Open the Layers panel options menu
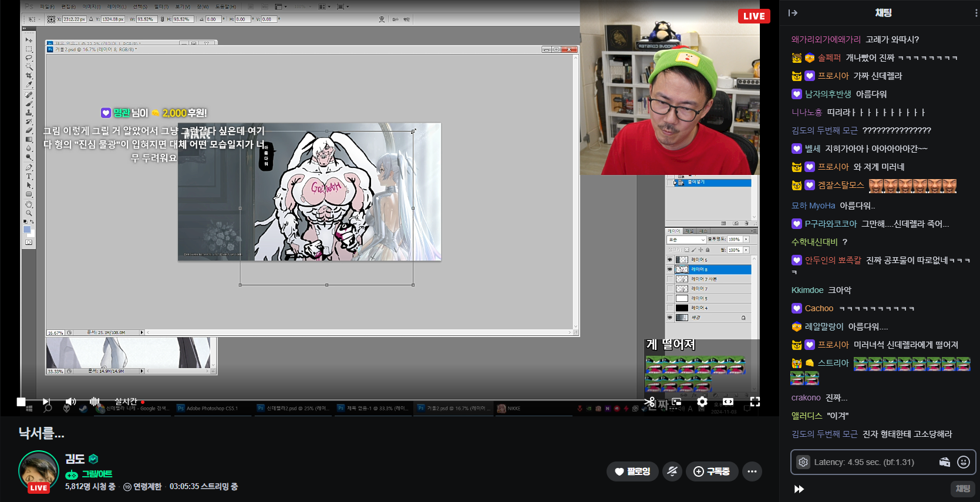 [754, 231]
